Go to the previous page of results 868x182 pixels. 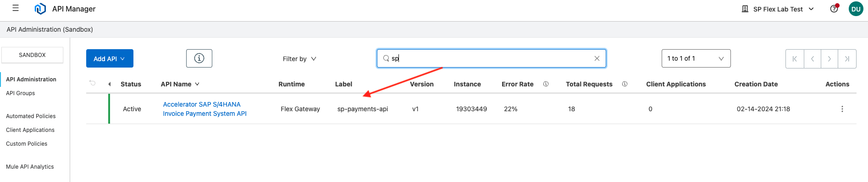tap(812, 59)
